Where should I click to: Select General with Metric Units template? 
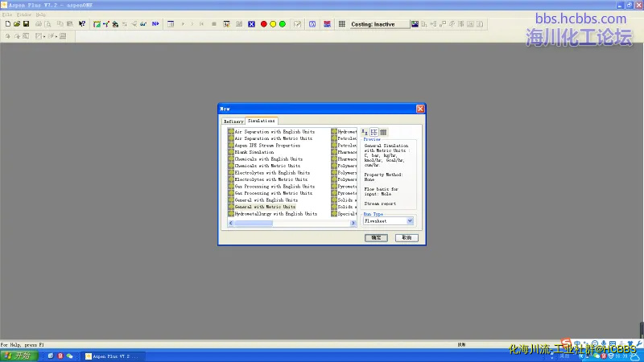(x=265, y=207)
